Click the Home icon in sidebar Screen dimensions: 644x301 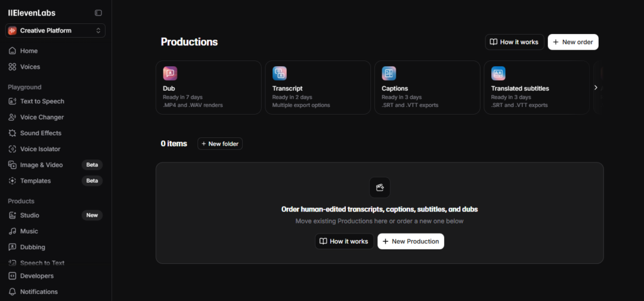13,51
